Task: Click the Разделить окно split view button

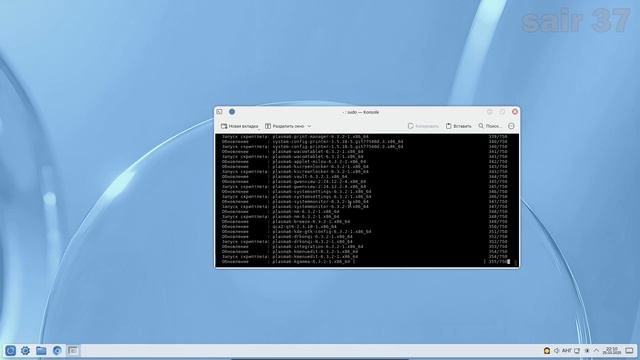Action: [285, 126]
